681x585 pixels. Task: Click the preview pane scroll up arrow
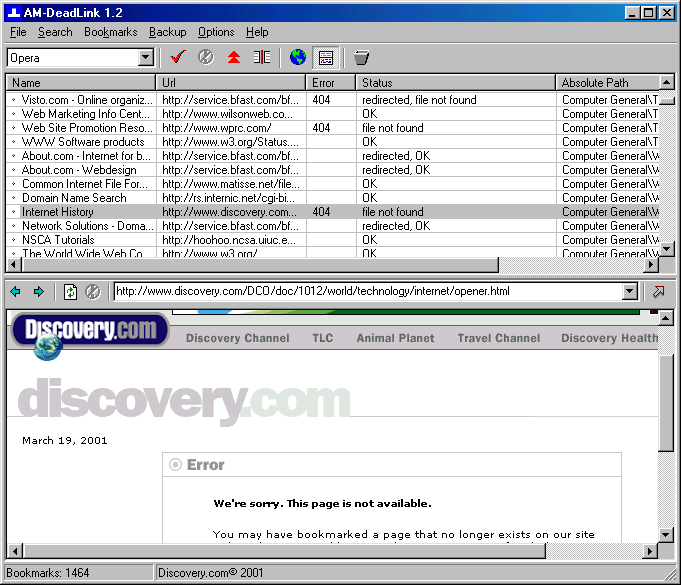point(666,318)
